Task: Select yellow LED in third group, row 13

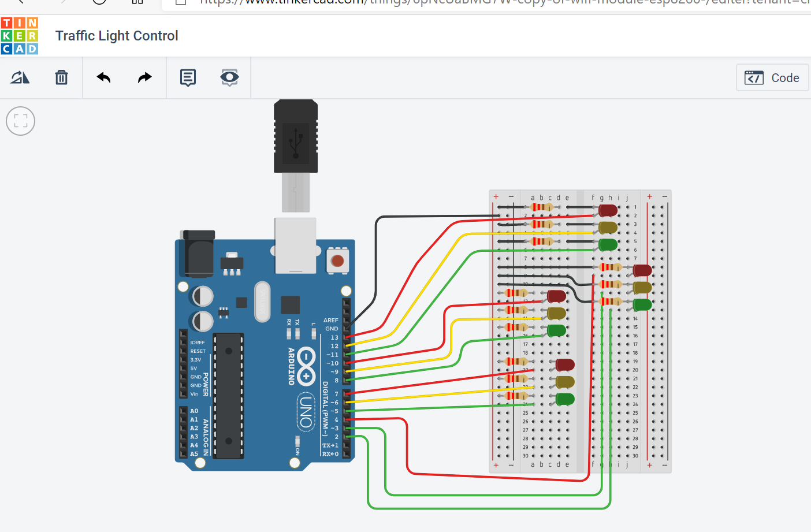Action: (556, 313)
